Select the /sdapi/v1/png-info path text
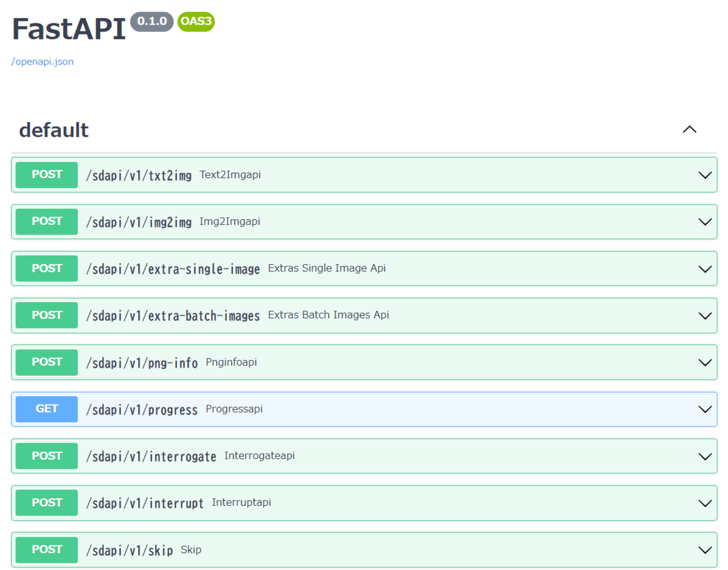Image resolution: width=728 pixels, height=570 pixels. pos(142,363)
